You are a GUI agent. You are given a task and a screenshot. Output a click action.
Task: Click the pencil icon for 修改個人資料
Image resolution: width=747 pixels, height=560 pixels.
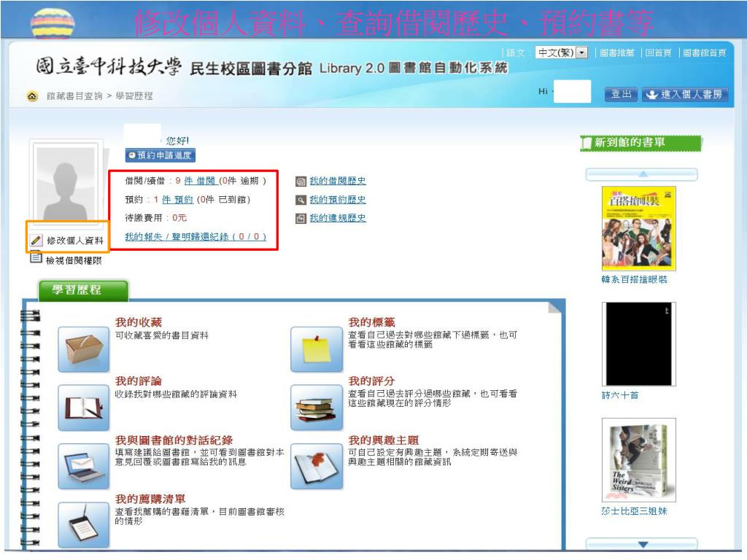(x=36, y=241)
